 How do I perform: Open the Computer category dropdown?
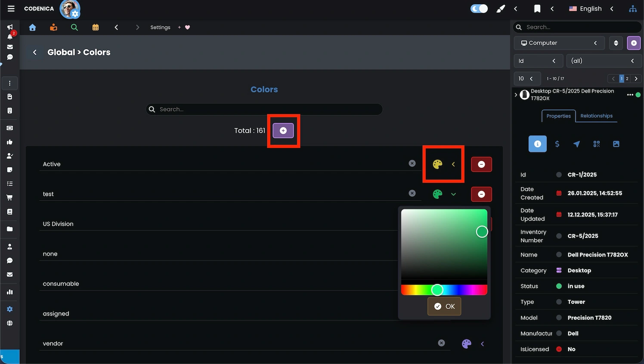559,43
